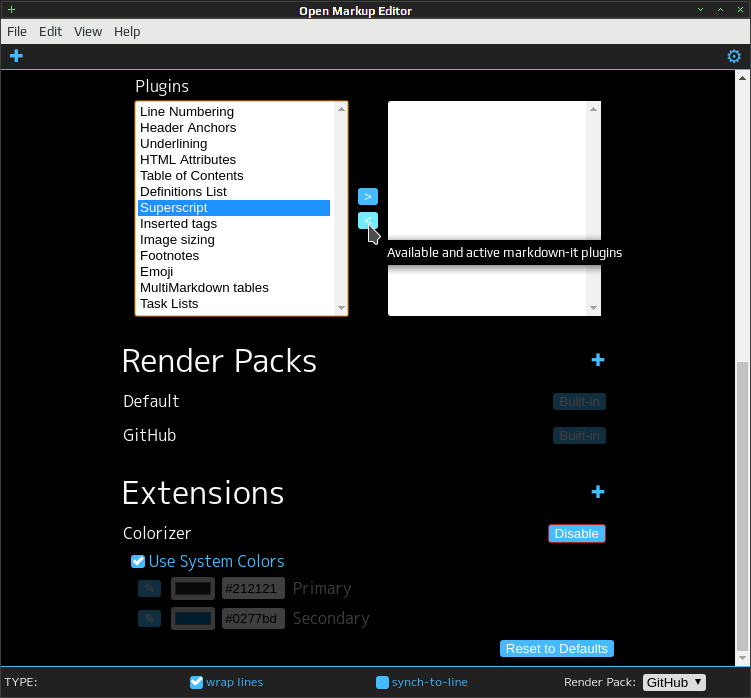Viewport: 751px width, 698px height.
Task: Click the pencil icon for Primary color
Action: [149, 588]
